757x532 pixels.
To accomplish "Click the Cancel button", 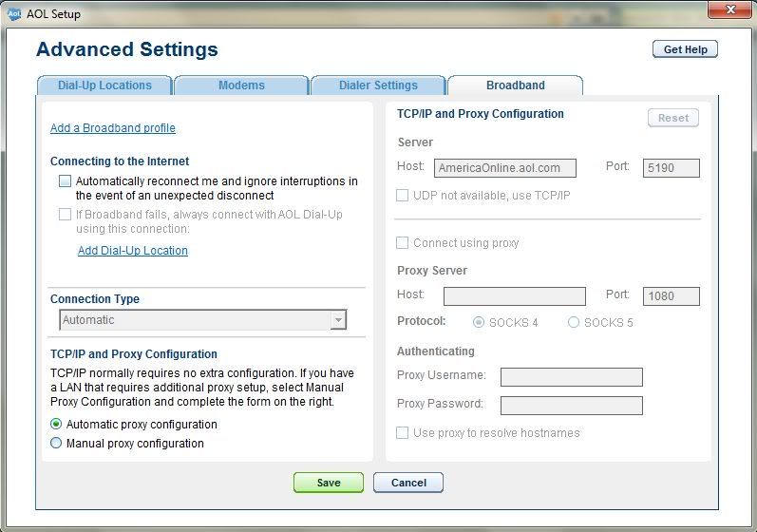I will pyautogui.click(x=408, y=483).
